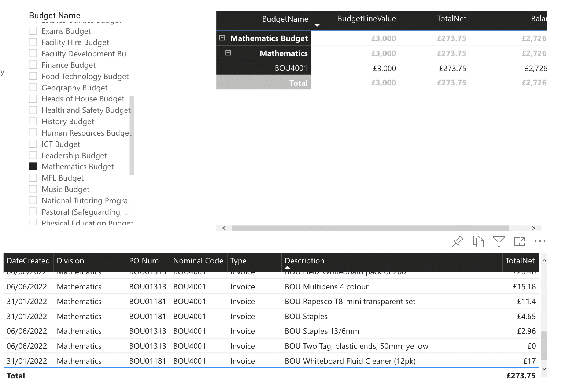Open more options ellipsis menu
Screen dimensions: 562x392
pos(540,241)
